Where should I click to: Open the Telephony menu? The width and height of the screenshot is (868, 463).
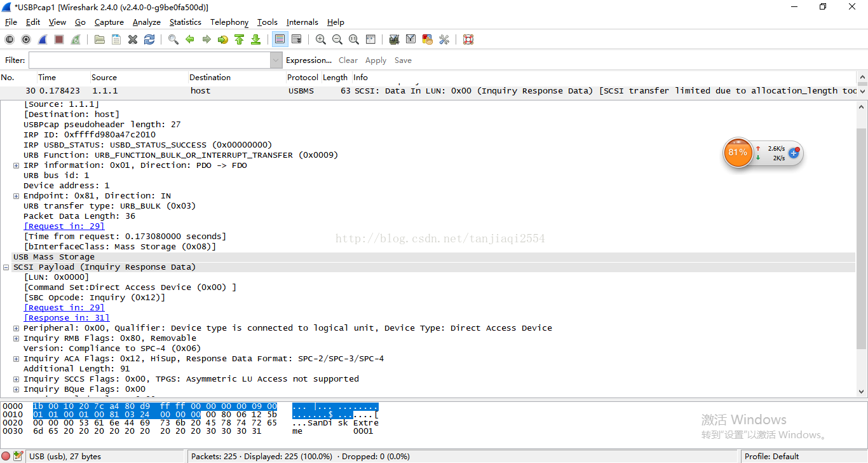(x=229, y=22)
